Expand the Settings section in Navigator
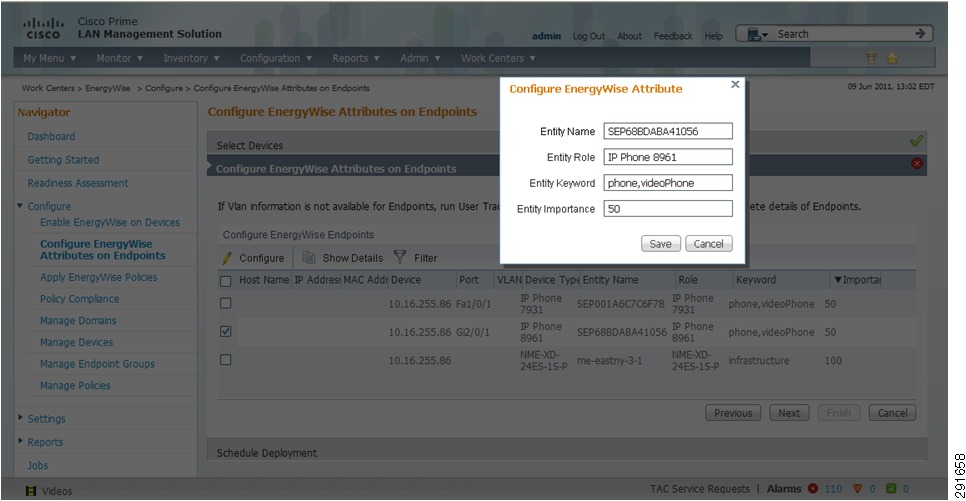This screenshot has height=501, width=966. tap(20, 418)
